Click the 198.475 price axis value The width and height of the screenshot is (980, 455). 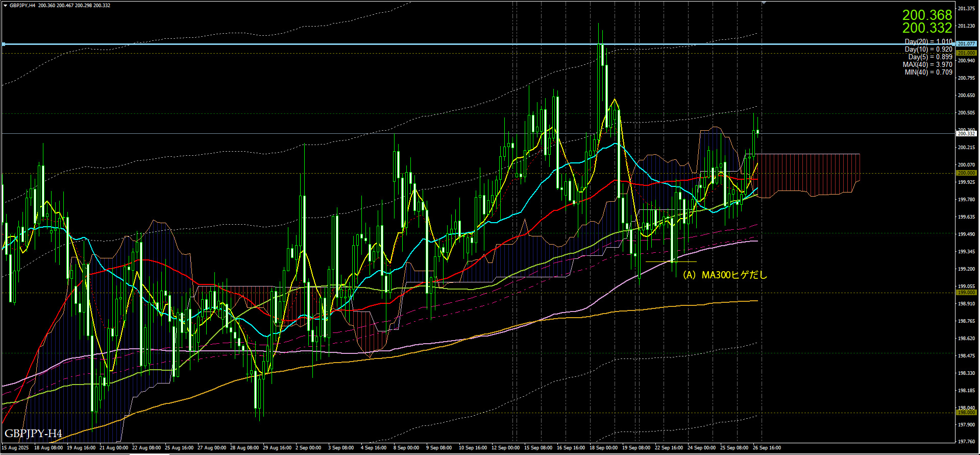[966, 356]
